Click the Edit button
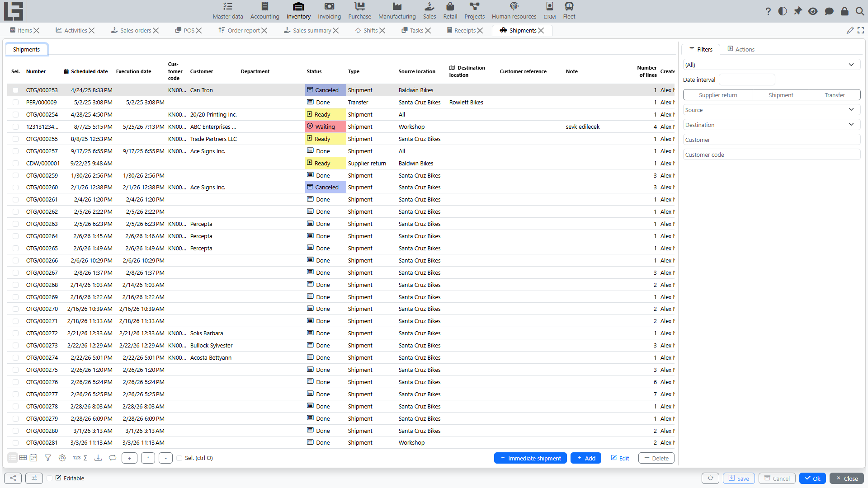868x488 pixels. 620,458
